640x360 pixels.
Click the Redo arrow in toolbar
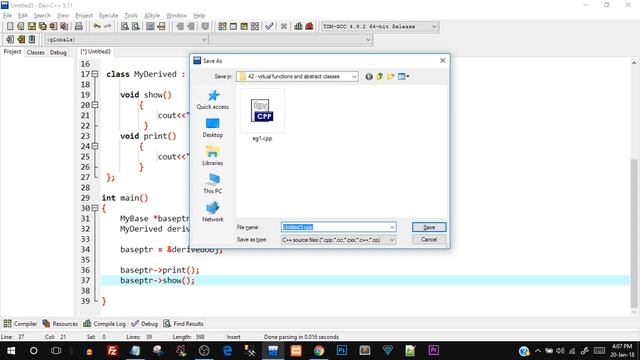coord(108,27)
